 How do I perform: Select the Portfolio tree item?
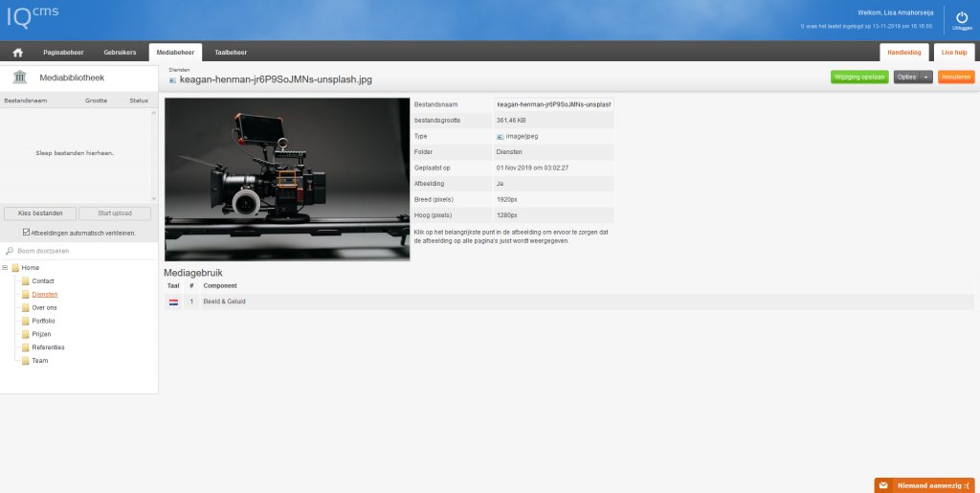(44, 322)
